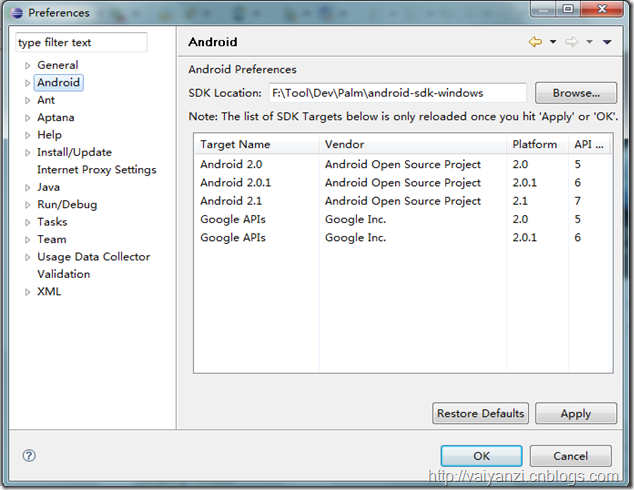634x490 pixels.
Task: Sort by Platform column header
Action: (x=537, y=144)
